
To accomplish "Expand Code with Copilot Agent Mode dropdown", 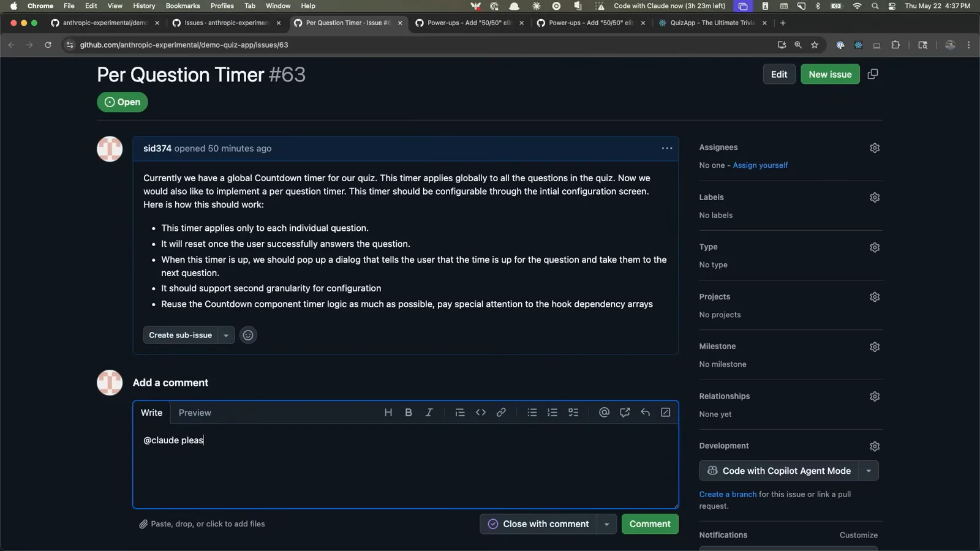I will tap(869, 471).
